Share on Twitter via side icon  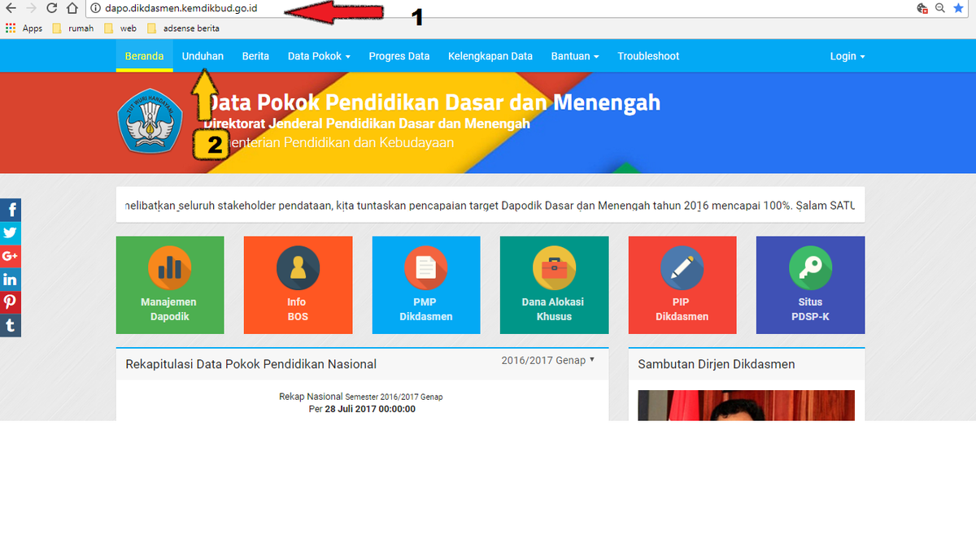(x=10, y=233)
